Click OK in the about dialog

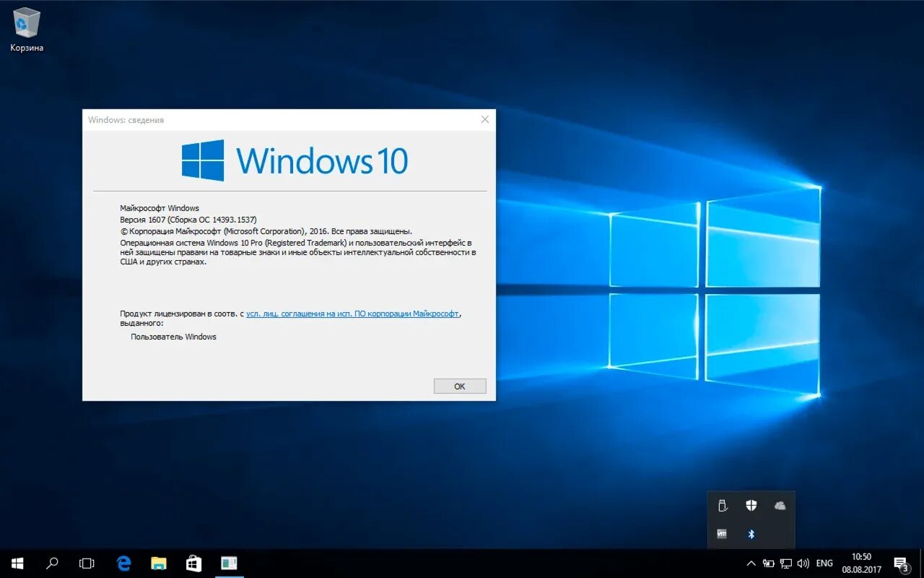460,387
